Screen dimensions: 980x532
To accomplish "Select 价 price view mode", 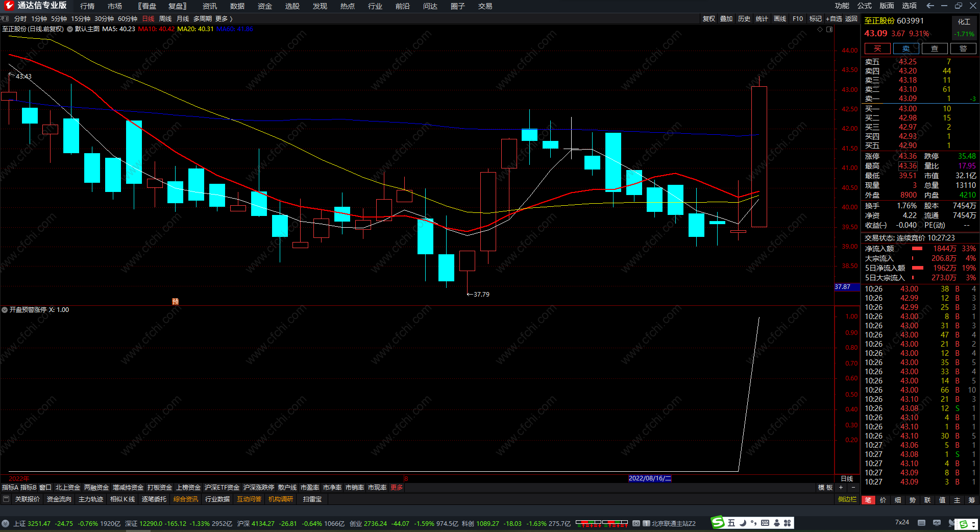I will click(x=883, y=500).
